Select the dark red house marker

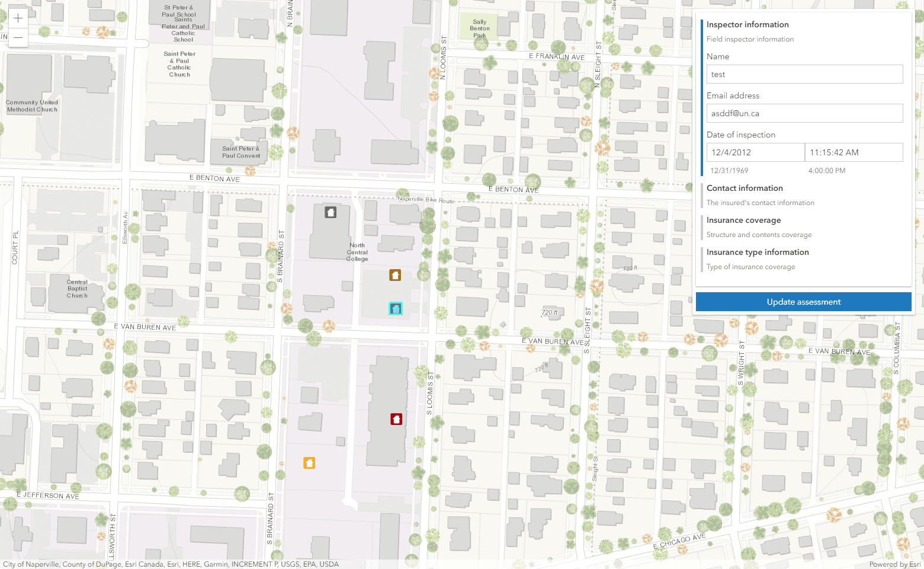point(396,419)
